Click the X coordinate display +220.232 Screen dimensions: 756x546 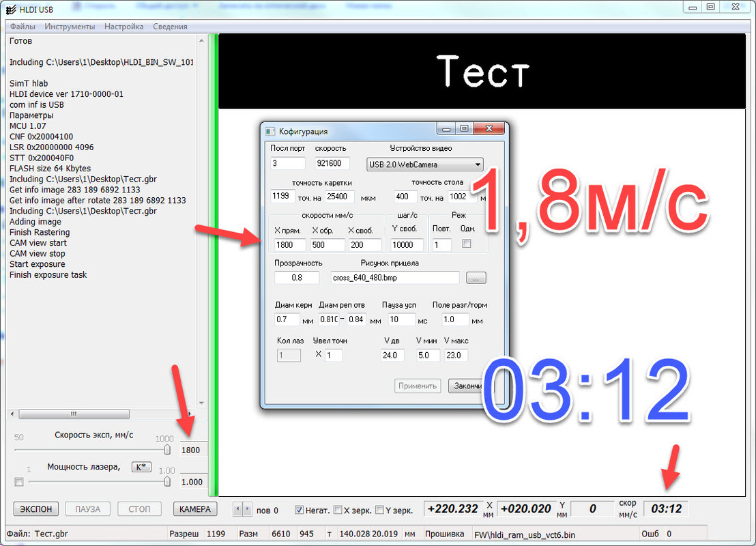tap(453, 509)
